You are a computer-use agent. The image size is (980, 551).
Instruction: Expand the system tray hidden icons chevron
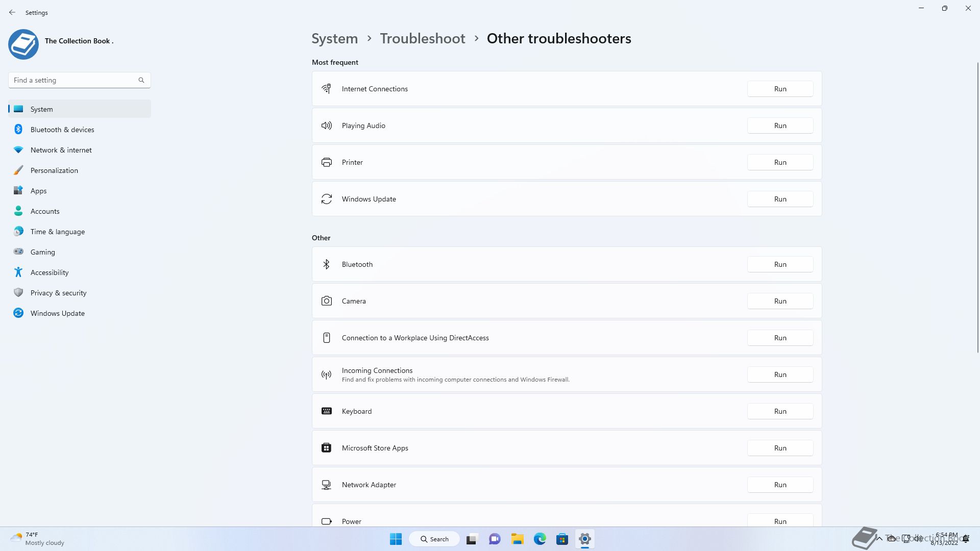879,539
